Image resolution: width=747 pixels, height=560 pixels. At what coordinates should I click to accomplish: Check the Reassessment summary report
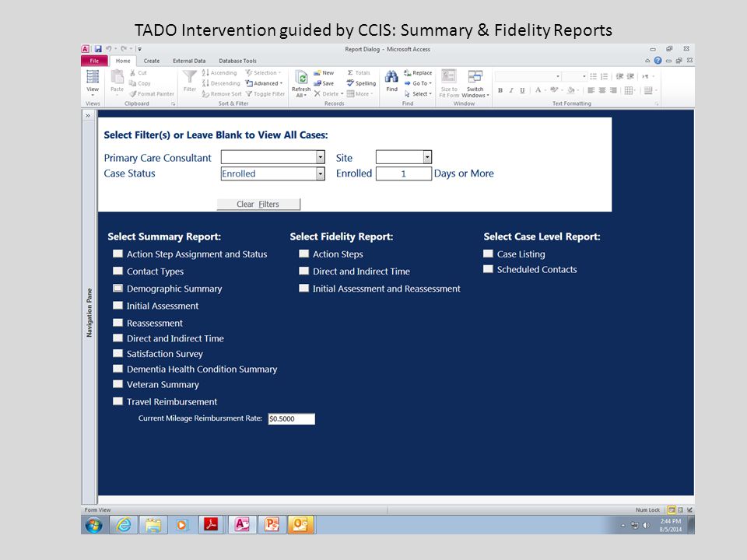117,322
